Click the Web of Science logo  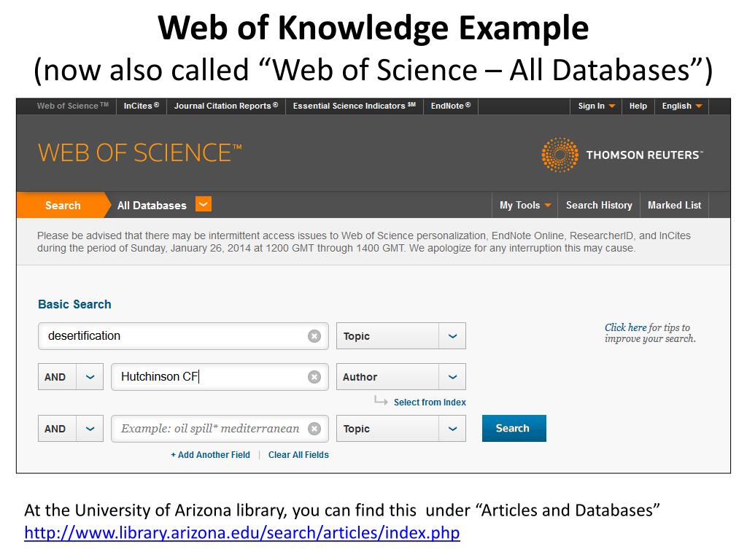139,153
